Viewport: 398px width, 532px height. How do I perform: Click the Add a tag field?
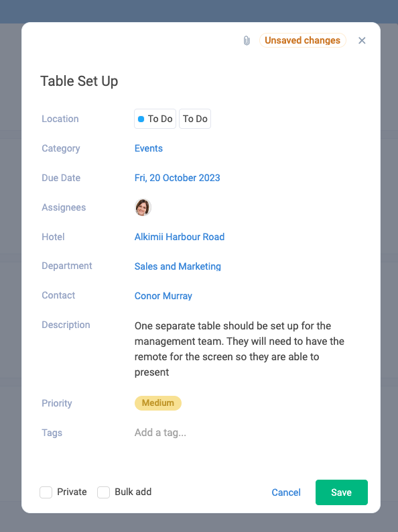(x=160, y=433)
